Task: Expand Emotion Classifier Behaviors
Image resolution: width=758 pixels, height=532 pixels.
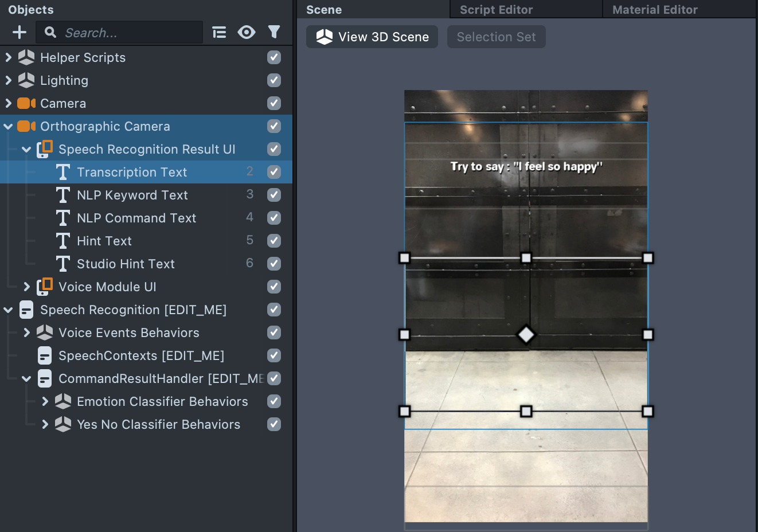Action: (x=45, y=401)
